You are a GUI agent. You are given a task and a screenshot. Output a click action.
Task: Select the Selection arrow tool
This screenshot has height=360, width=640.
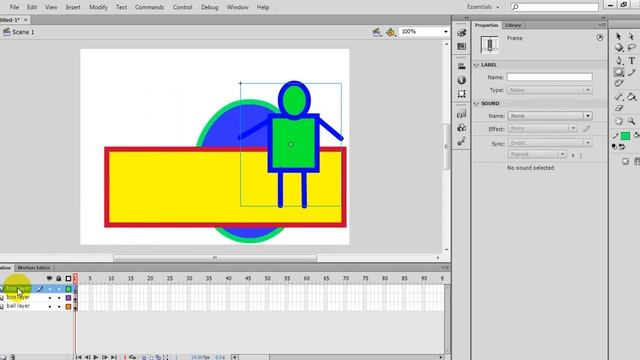click(619, 37)
